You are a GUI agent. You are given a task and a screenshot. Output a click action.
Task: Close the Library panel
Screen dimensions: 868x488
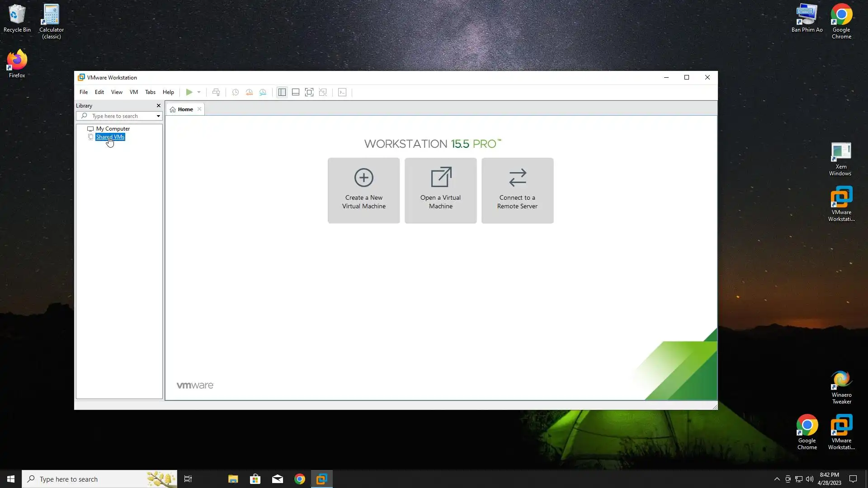click(x=159, y=106)
